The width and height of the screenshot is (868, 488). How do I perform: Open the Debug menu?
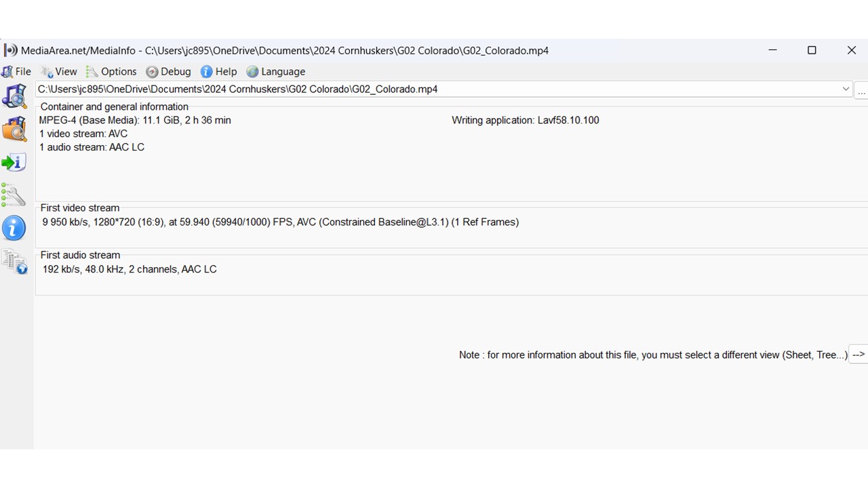point(168,71)
